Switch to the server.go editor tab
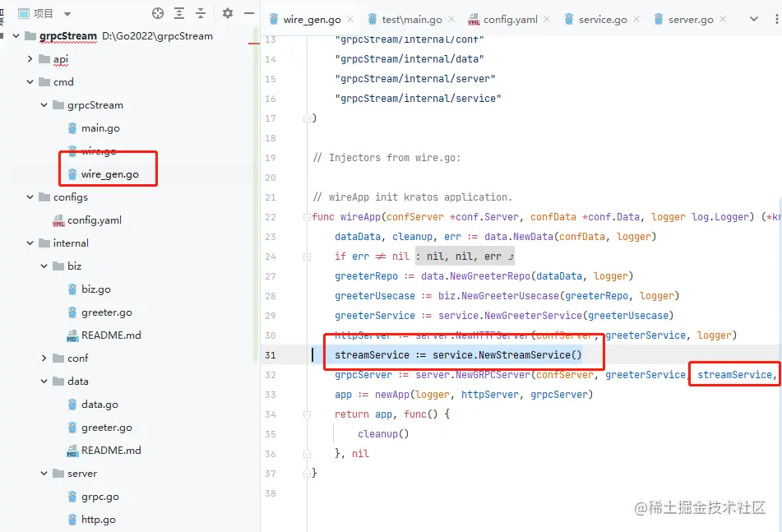This screenshot has height=532, width=782. tap(691, 20)
